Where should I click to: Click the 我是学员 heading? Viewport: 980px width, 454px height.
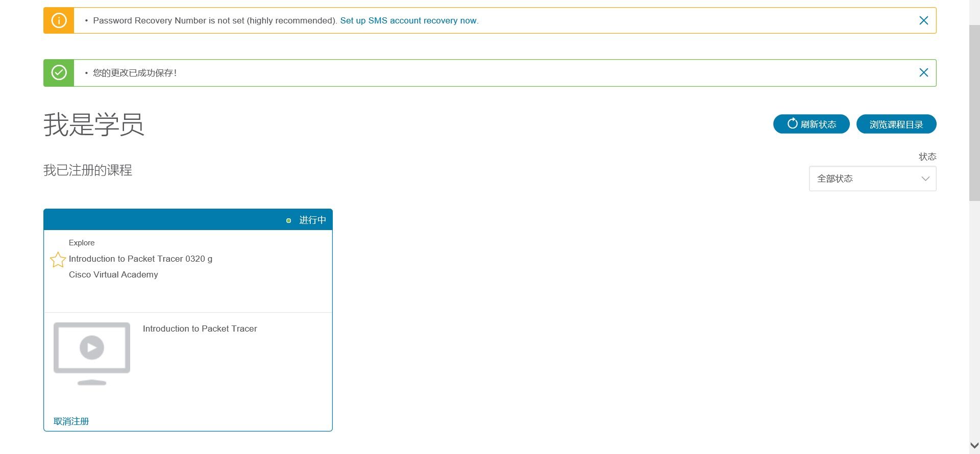pos(94,124)
